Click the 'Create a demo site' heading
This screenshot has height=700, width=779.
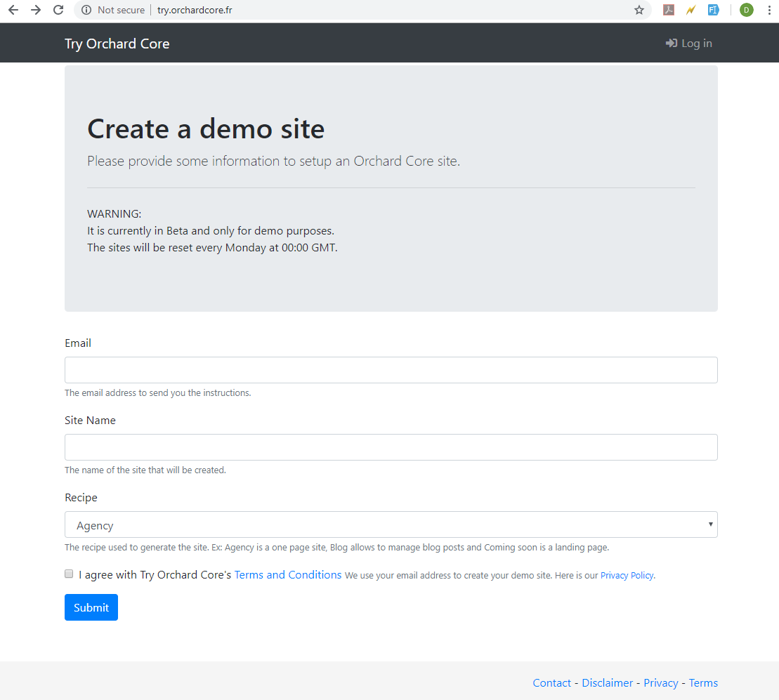pyautogui.click(x=206, y=129)
